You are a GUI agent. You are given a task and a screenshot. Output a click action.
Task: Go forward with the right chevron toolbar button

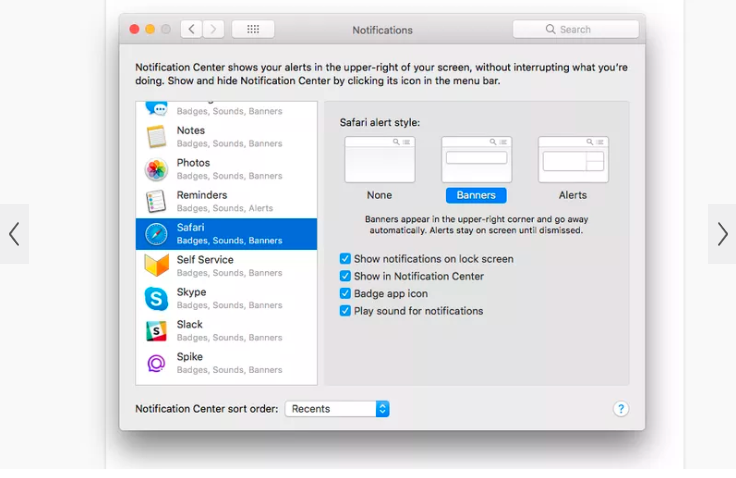[x=213, y=29]
